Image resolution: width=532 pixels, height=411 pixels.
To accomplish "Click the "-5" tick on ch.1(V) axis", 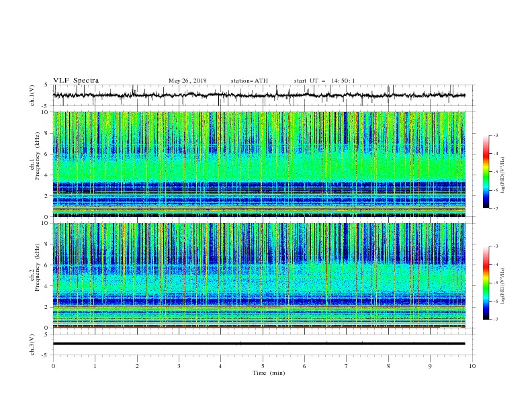I will [x=46, y=106].
